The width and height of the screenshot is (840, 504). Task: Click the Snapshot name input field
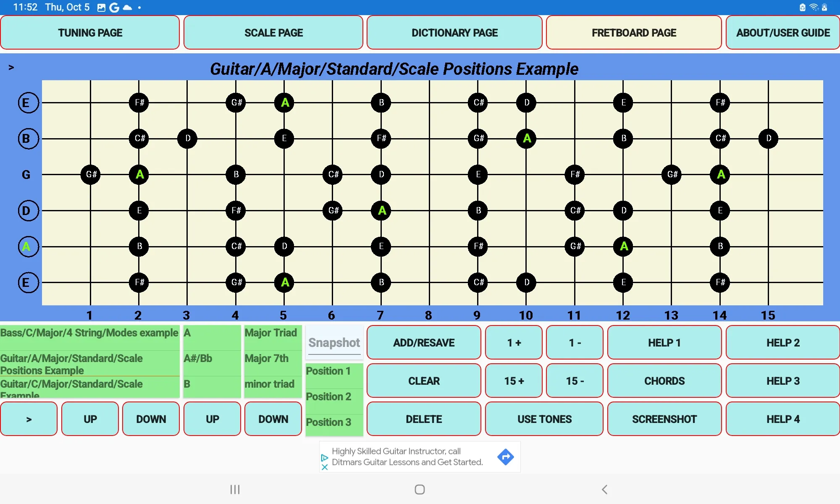[x=334, y=343]
